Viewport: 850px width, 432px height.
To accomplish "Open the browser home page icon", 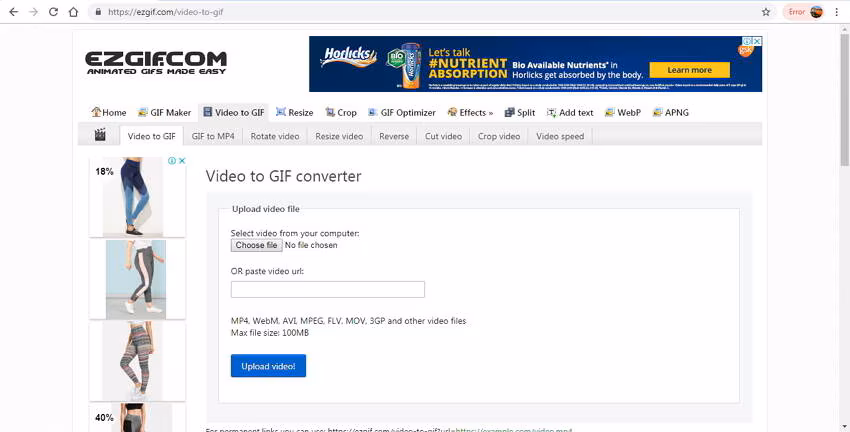I will click(x=73, y=12).
